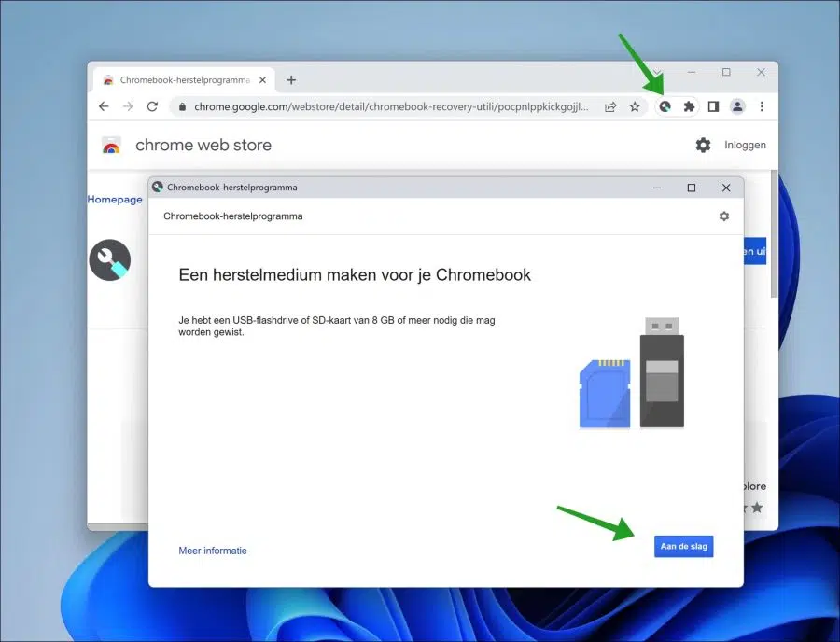This screenshot has height=642, width=840.
Task: Minimize the Chromebook-herstelprogramma dialog window
Action: point(657,188)
